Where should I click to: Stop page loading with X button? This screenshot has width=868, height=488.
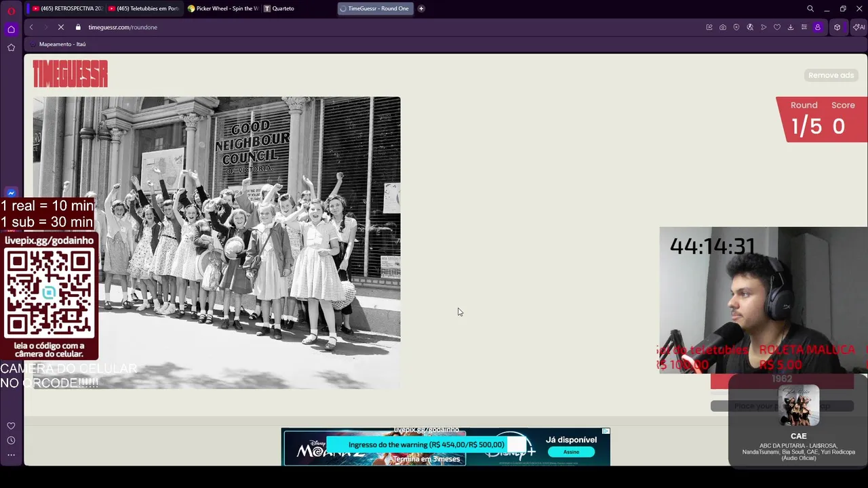60,27
